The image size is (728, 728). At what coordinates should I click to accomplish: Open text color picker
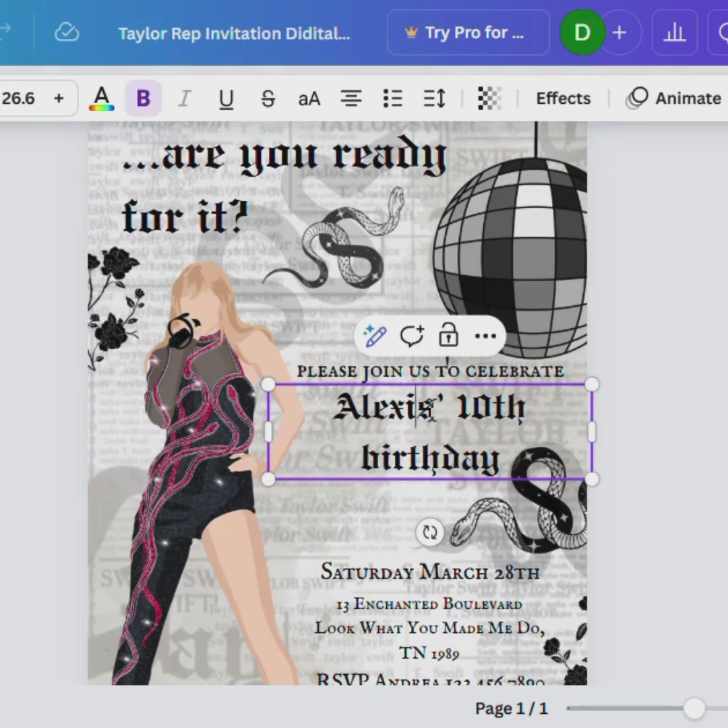tap(102, 98)
